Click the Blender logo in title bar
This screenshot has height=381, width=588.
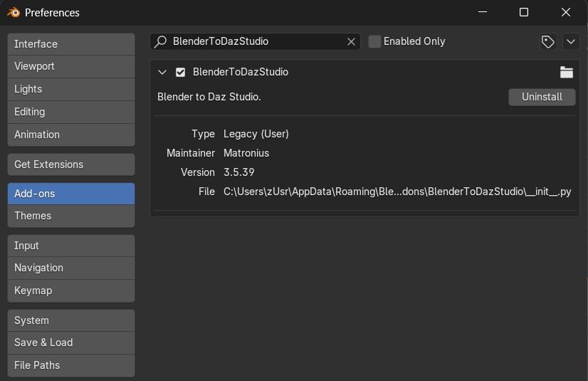14,12
